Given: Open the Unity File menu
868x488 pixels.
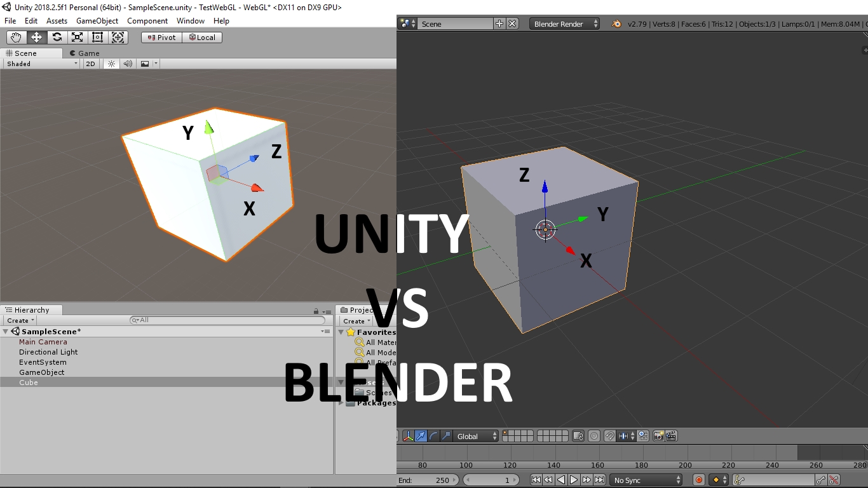Looking at the screenshot, I should coord(10,21).
